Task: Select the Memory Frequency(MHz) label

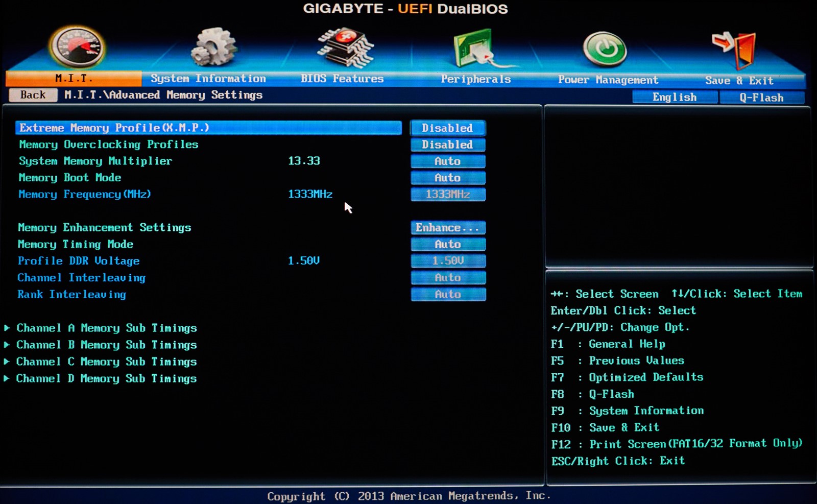Action: [x=85, y=195]
